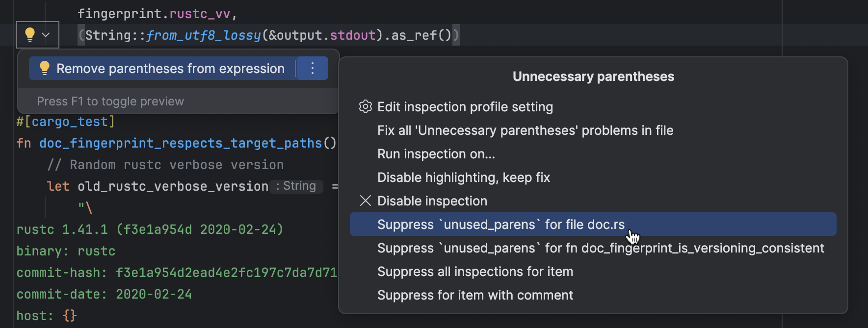Suppress unused_parens for file doc.rs
The width and height of the screenshot is (868, 328).
tap(500, 225)
